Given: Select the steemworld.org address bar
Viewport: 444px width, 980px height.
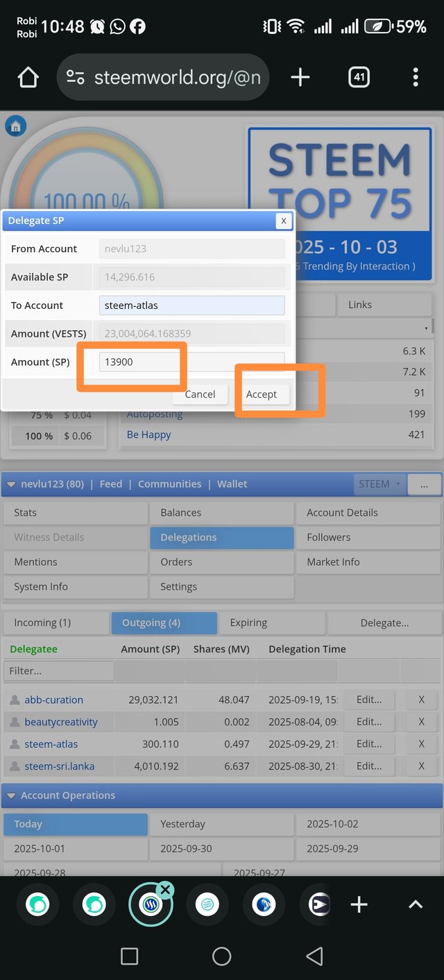Looking at the screenshot, I should [x=163, y=78].
